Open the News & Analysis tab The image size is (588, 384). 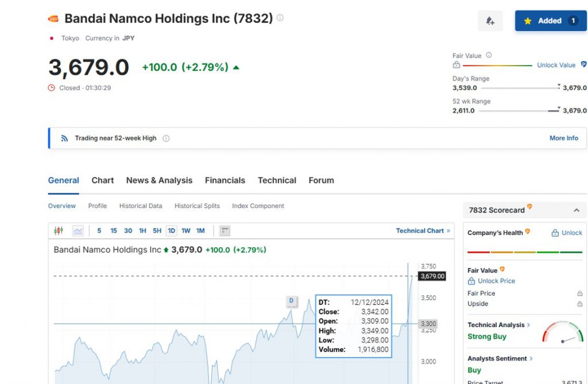click(x=160, y=181)
